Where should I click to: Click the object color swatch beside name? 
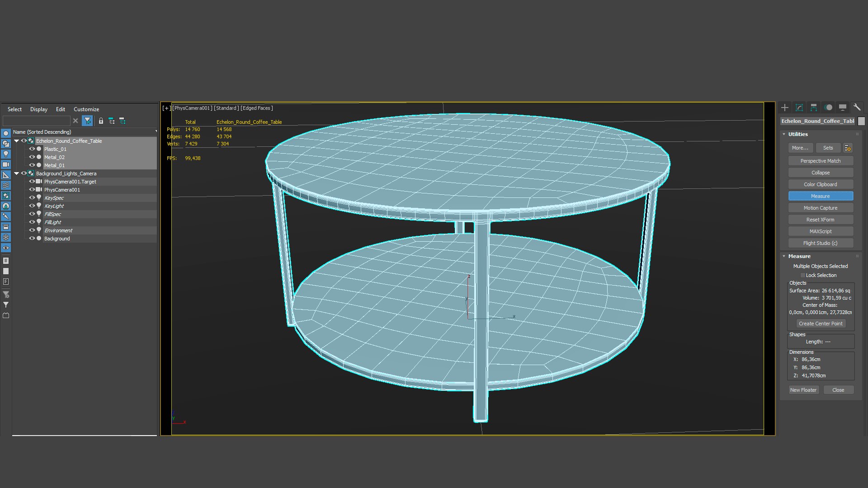(x=861, y=121)
